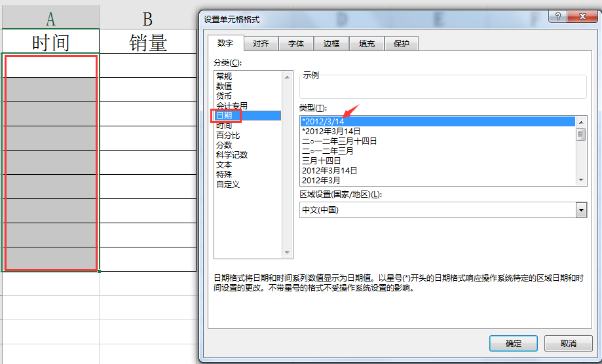Select 特殊 category
The width and height of the screenshot is (602, 364).
(x=248, y=175)
